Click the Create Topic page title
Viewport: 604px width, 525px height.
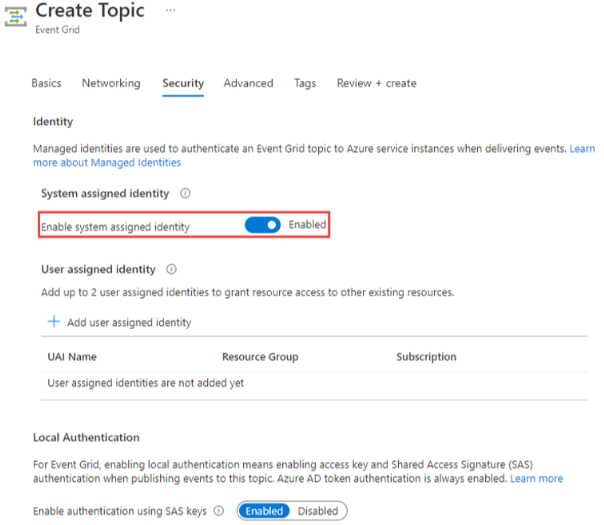pyautogui.click(x=90, y=10)
